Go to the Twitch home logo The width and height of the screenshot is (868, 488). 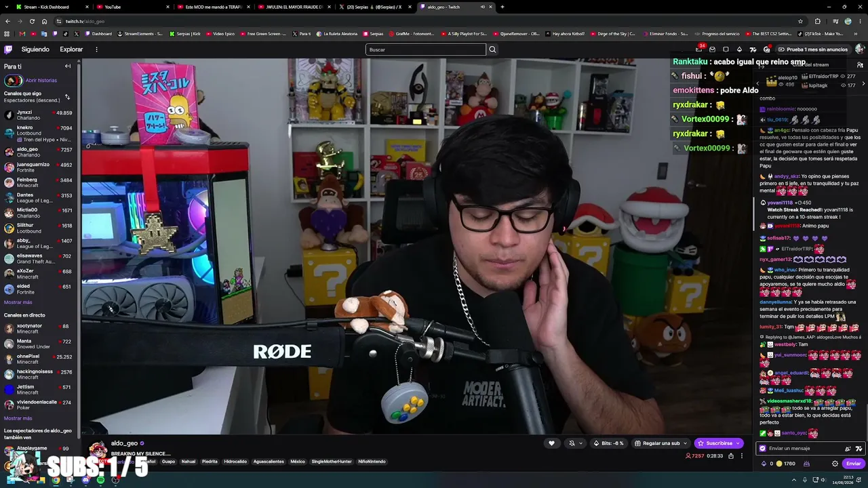(x=8, y=49)
